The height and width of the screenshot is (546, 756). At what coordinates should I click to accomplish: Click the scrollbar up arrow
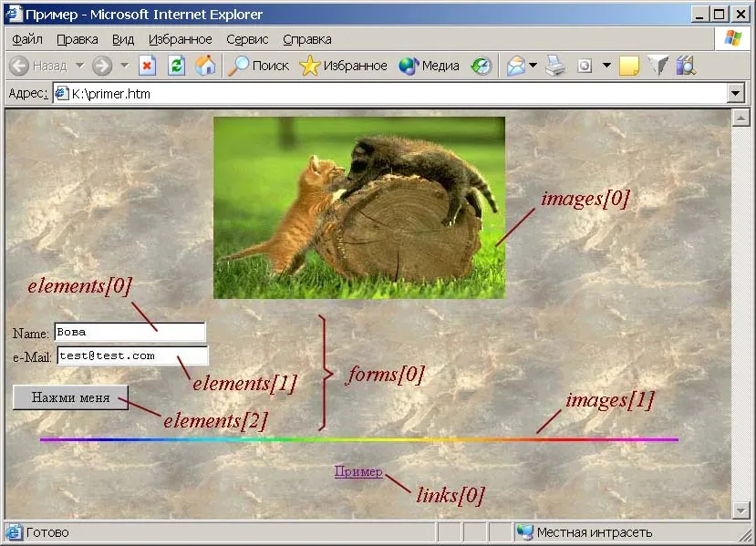coord(741,118)
